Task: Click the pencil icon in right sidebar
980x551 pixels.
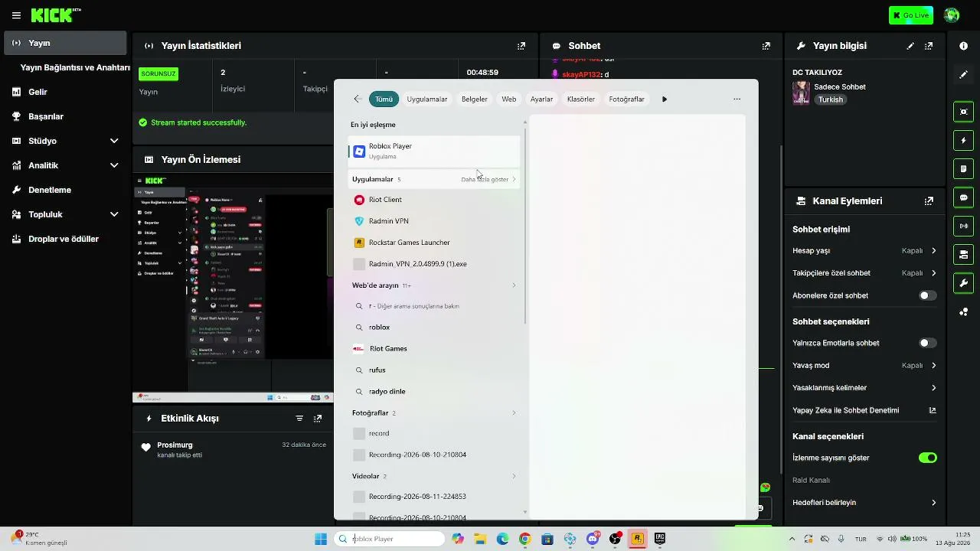Action: point(963,75)
